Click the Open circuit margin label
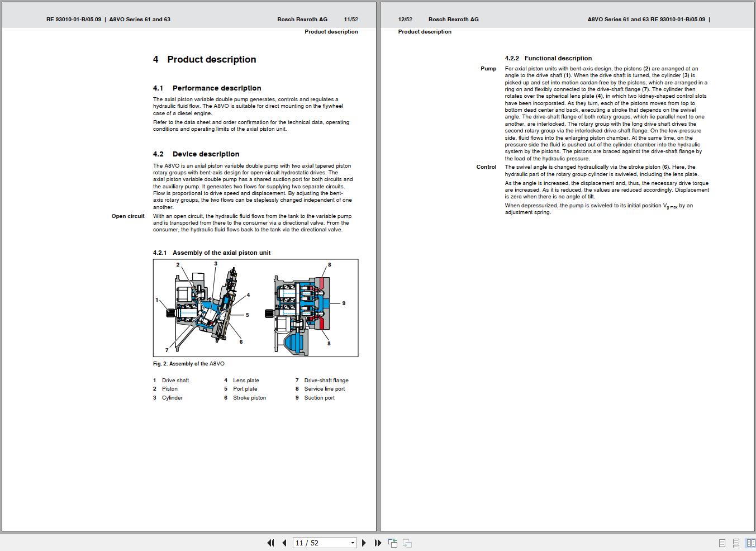This screenshot has height=551, width=756. 128,216
